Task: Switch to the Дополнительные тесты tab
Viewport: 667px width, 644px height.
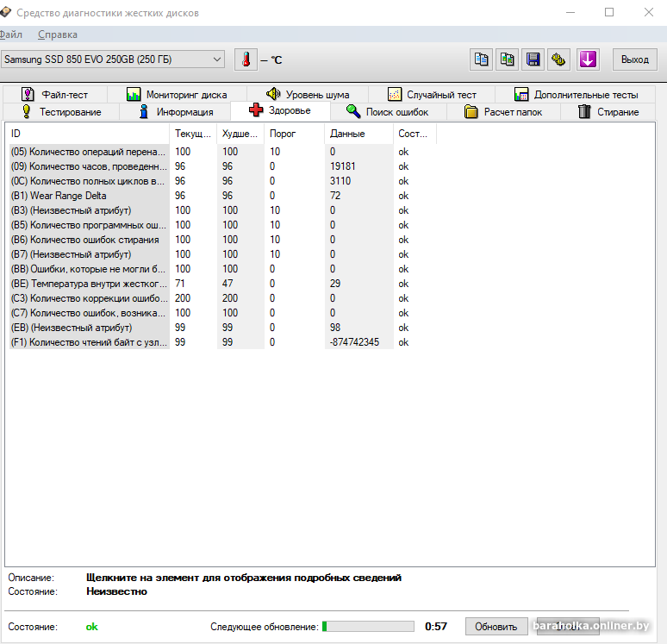Action: (x=575, y=94)
